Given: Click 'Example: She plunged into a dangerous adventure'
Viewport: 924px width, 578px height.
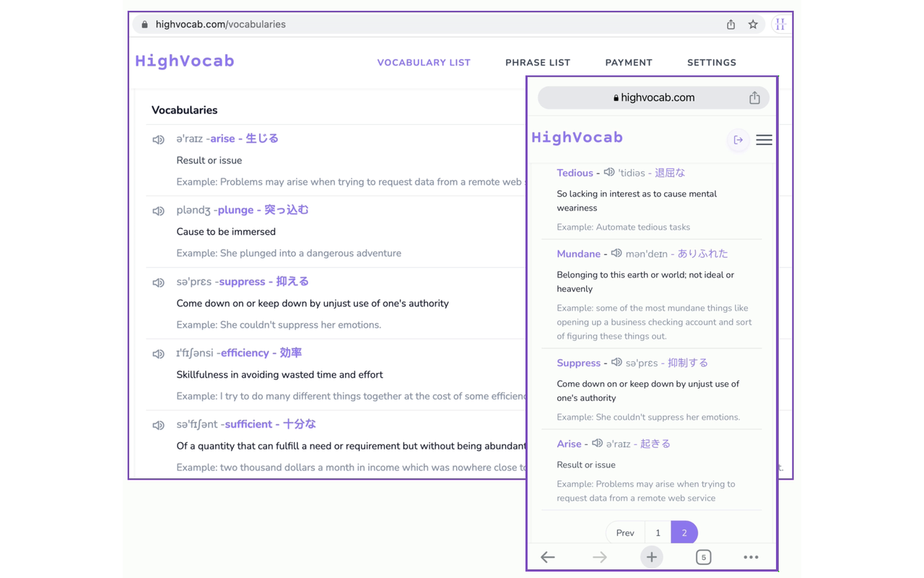Looking at the screenshot, I should tap(289, 254).
